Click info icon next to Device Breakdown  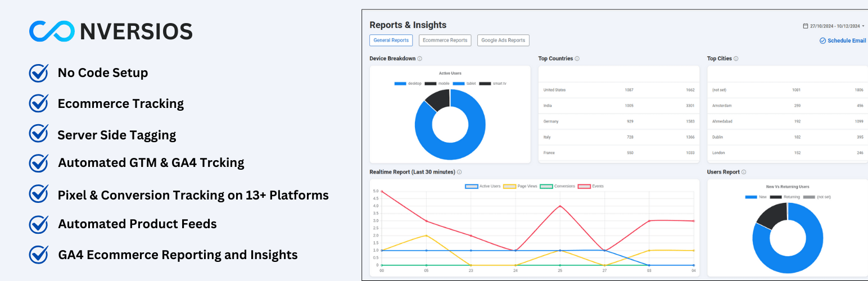tap(420, 58)
